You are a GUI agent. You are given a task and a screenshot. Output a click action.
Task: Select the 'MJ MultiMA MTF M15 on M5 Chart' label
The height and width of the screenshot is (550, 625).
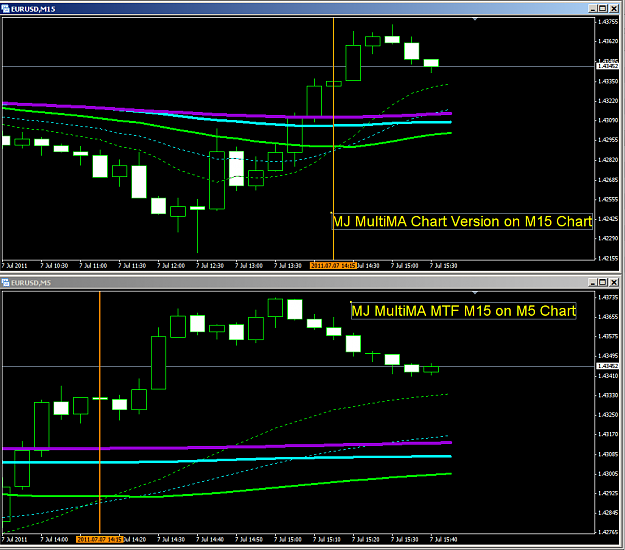click(x=464, y=311)
